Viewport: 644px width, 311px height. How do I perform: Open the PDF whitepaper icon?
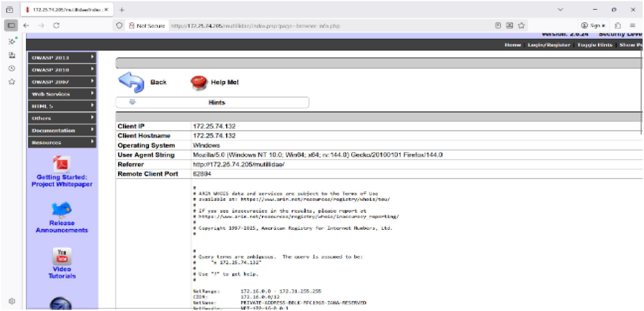(62, 164)
